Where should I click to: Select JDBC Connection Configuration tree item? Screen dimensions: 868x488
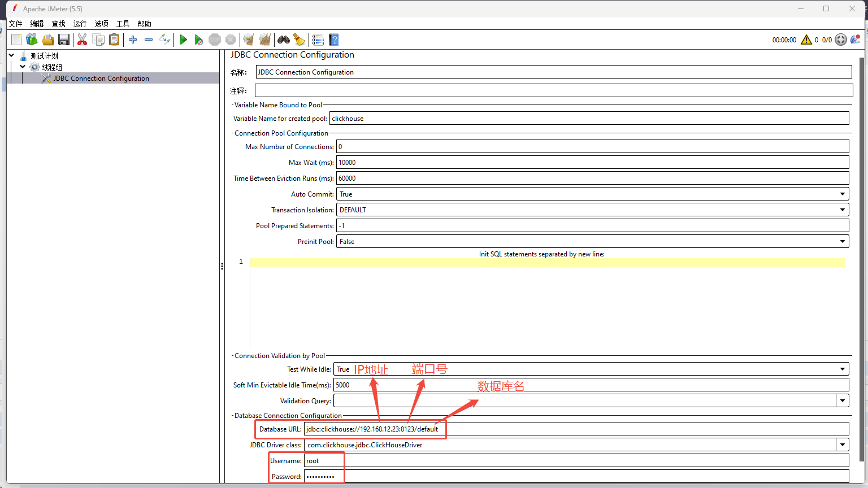101,79
